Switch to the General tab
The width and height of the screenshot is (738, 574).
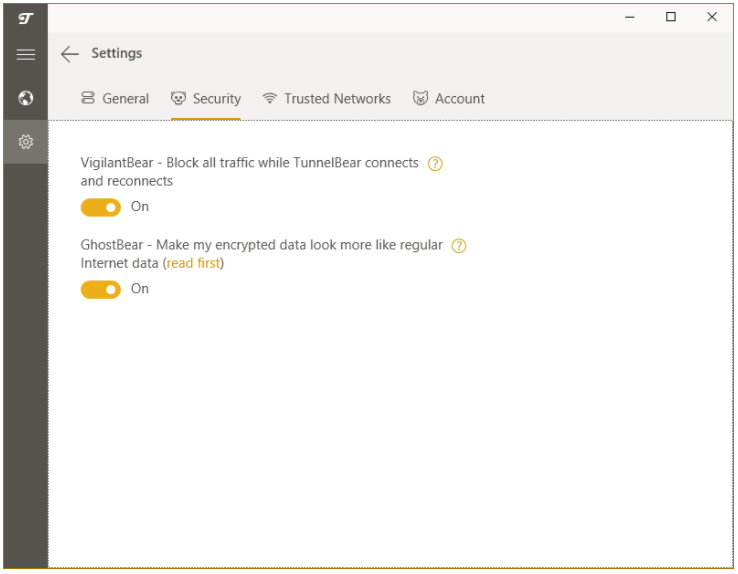[x=115, y=98]
